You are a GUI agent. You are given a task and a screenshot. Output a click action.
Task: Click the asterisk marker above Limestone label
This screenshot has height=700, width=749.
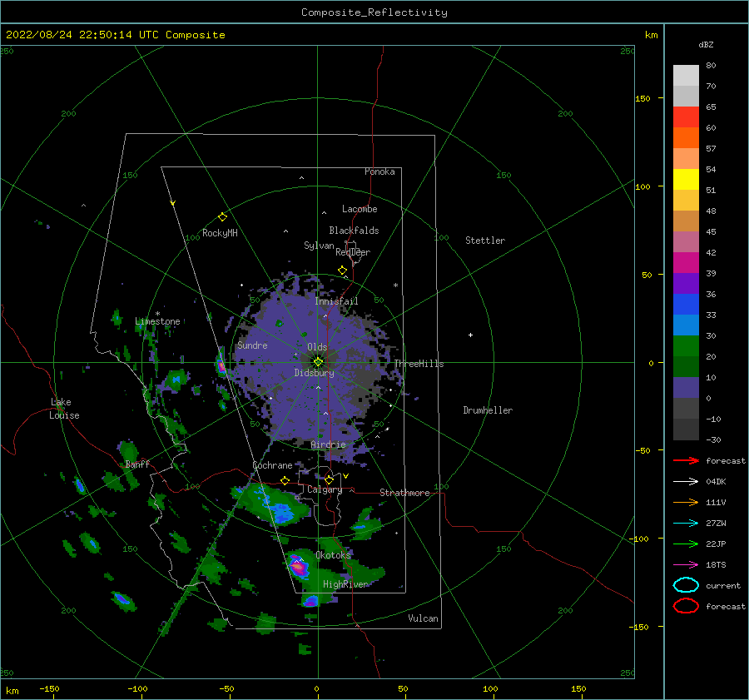[157, 314]
